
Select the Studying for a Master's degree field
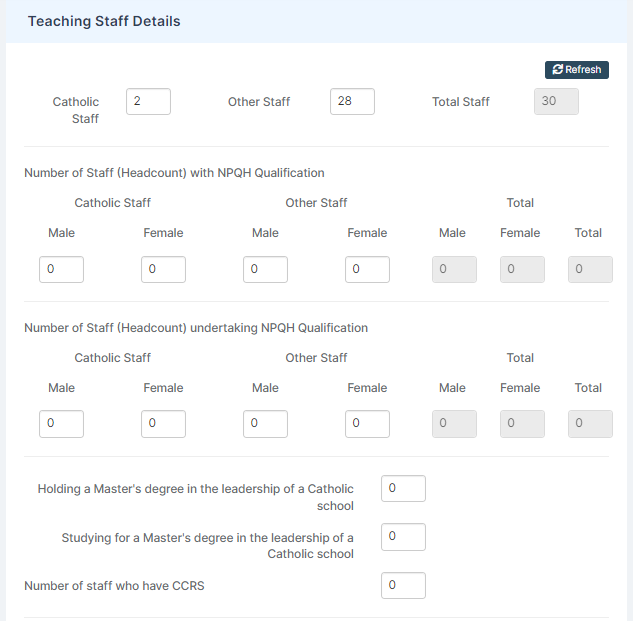coord(403,537)
